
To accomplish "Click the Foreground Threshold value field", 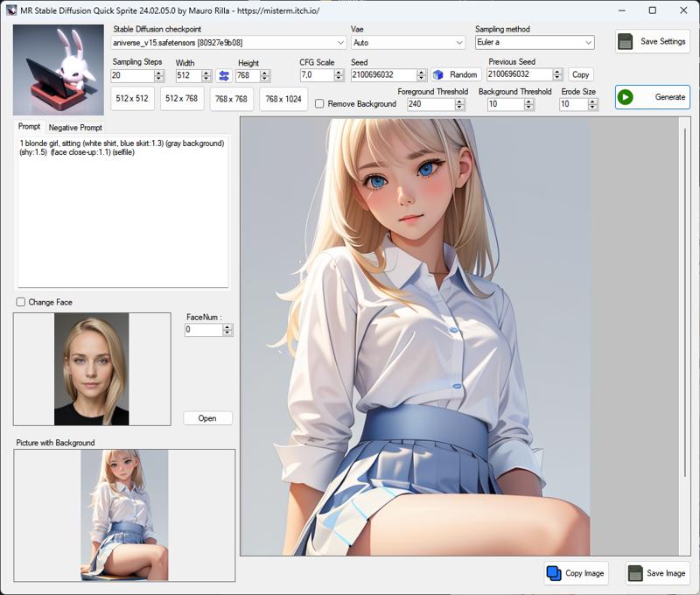I will point(431,104).
